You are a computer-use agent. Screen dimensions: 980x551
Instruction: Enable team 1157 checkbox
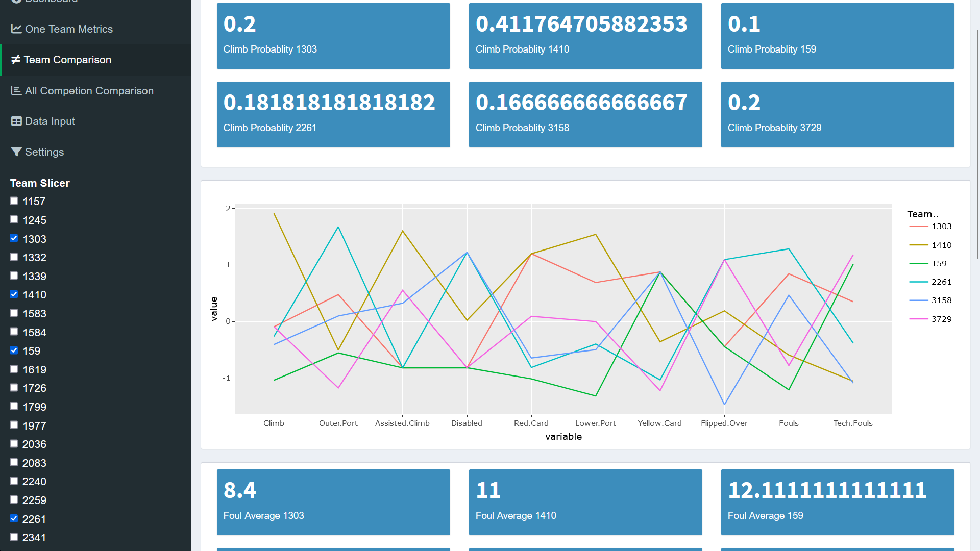pos(14,201)
